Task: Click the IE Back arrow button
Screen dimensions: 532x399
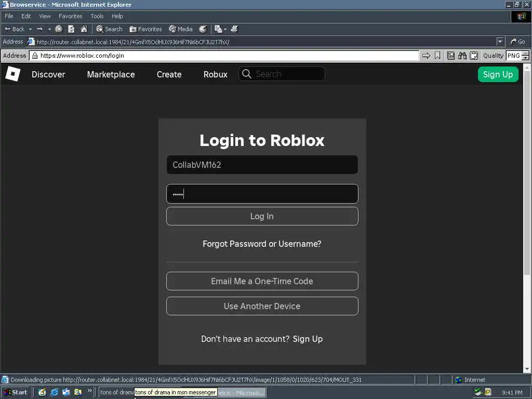Action: 14,29
